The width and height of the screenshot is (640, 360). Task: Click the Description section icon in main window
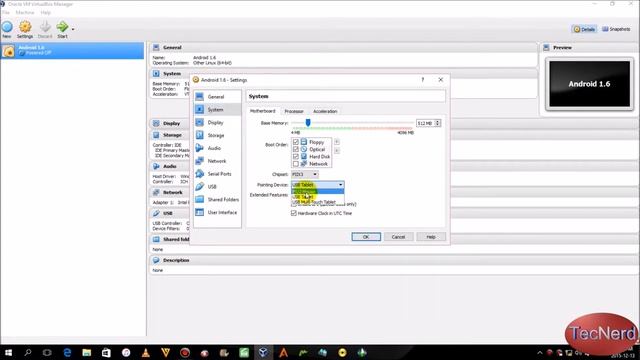156,260
